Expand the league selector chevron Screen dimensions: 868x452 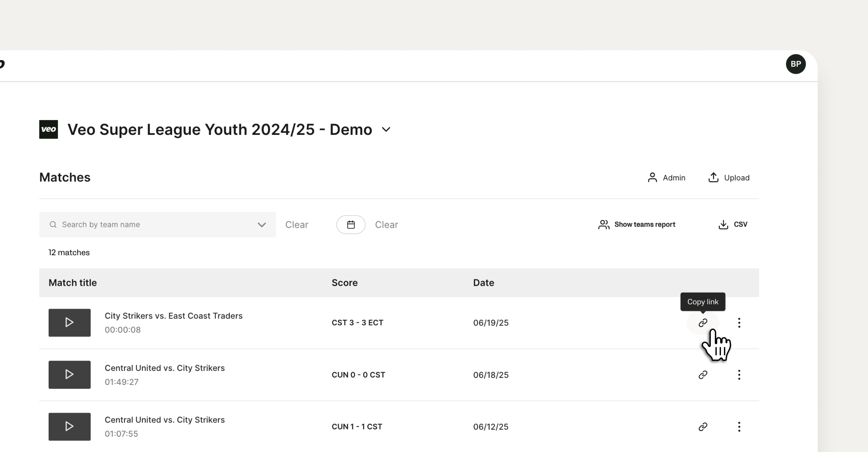point(386,130)
